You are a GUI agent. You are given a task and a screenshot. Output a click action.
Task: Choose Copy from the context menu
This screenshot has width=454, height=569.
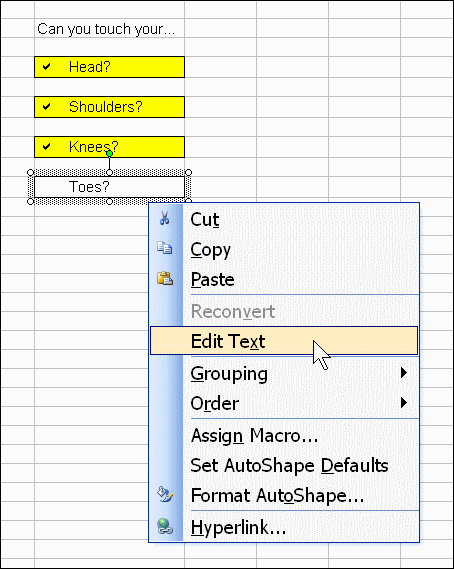[284, 250]
